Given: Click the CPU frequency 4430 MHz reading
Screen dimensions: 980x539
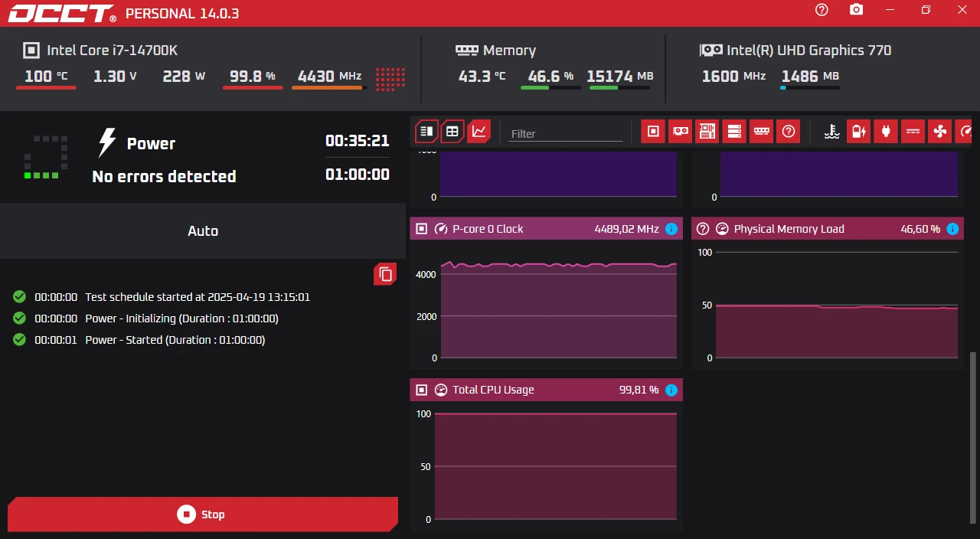Looking at the screenshot, I should coord(329,76).
